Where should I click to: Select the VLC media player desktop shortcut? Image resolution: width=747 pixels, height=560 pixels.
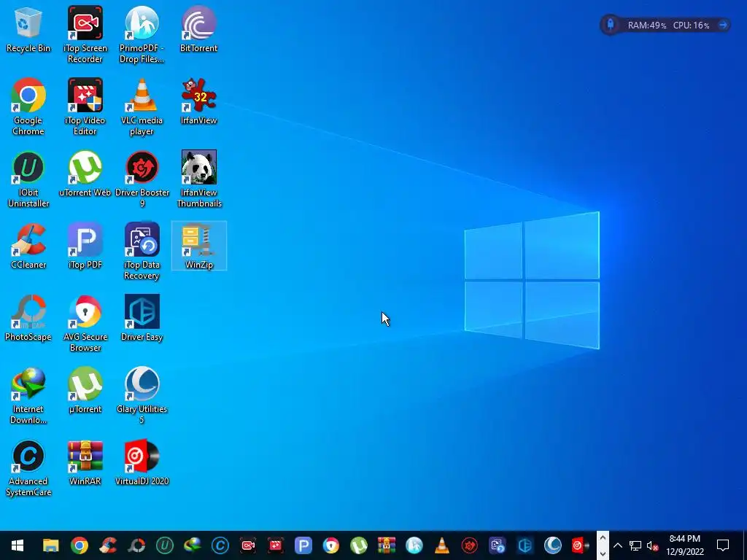[142, 106]
